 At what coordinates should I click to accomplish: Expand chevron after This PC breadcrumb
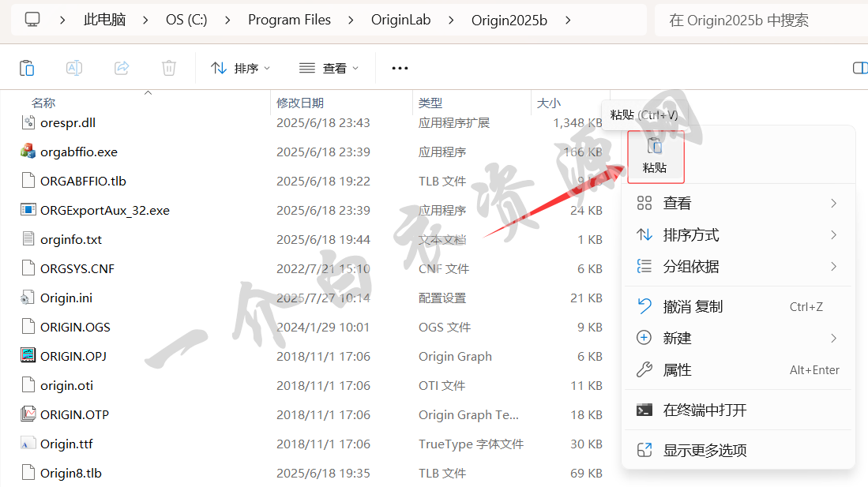click(x=145, y=20)
